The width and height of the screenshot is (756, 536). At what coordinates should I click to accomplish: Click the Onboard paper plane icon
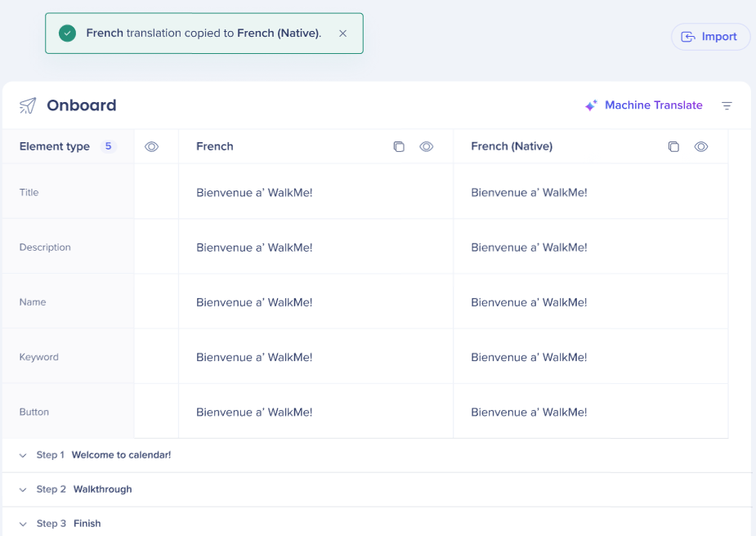coord(28,105)
